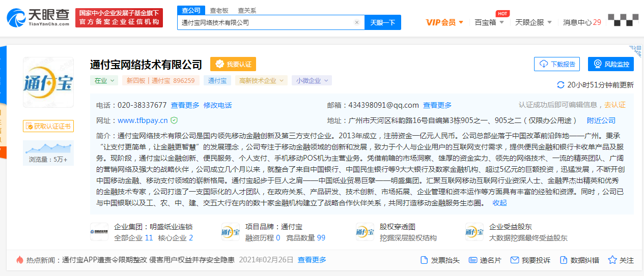Click the 修改电话 link
This screenshot has height=276, width=644.
click(217, 105)
